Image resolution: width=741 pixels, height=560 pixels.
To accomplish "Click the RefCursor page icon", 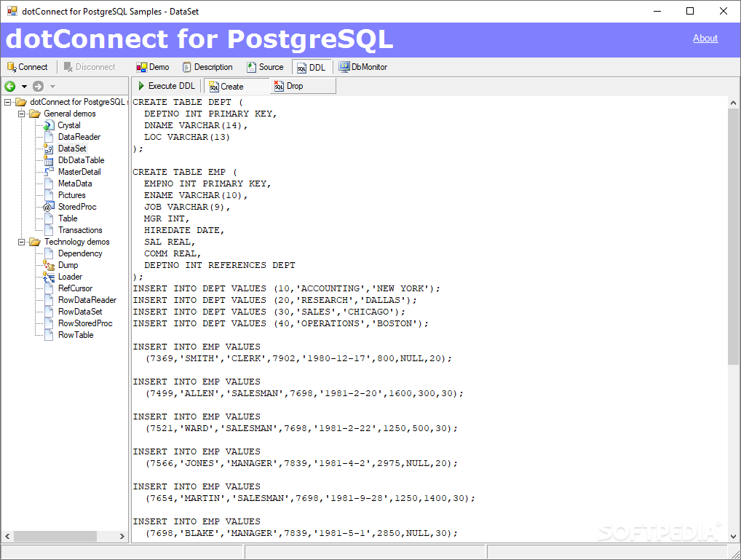I will 49,288.
